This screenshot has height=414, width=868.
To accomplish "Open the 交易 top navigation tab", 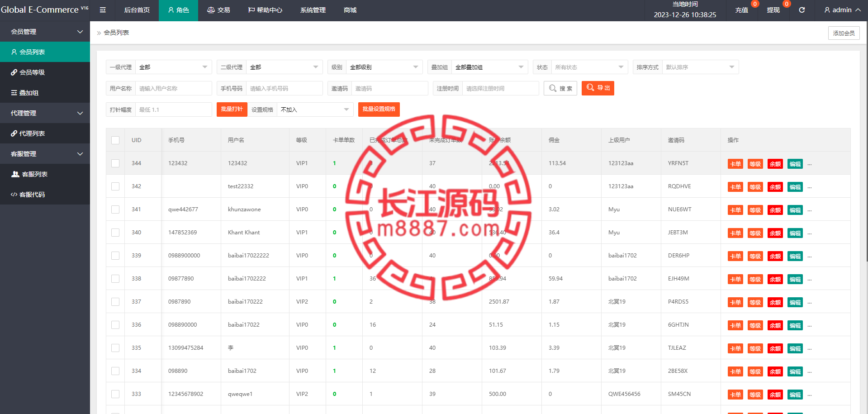I will (218, 10).
